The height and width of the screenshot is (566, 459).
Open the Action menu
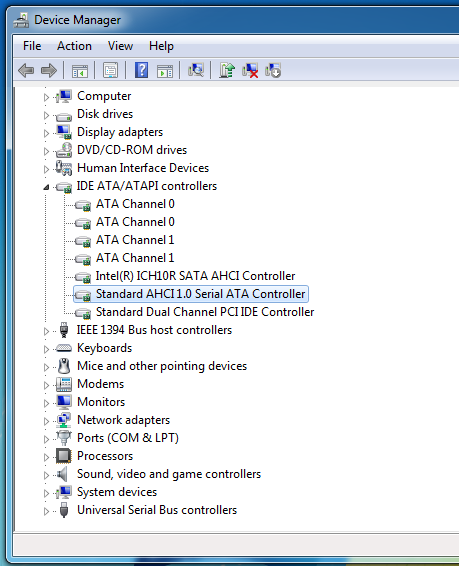pyautogui.click(x=74, y=46)
